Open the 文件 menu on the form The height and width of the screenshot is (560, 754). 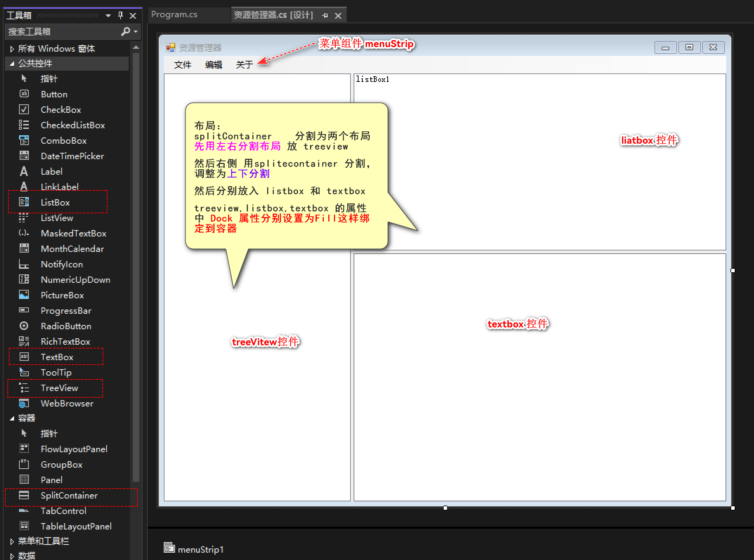point(182,65)
